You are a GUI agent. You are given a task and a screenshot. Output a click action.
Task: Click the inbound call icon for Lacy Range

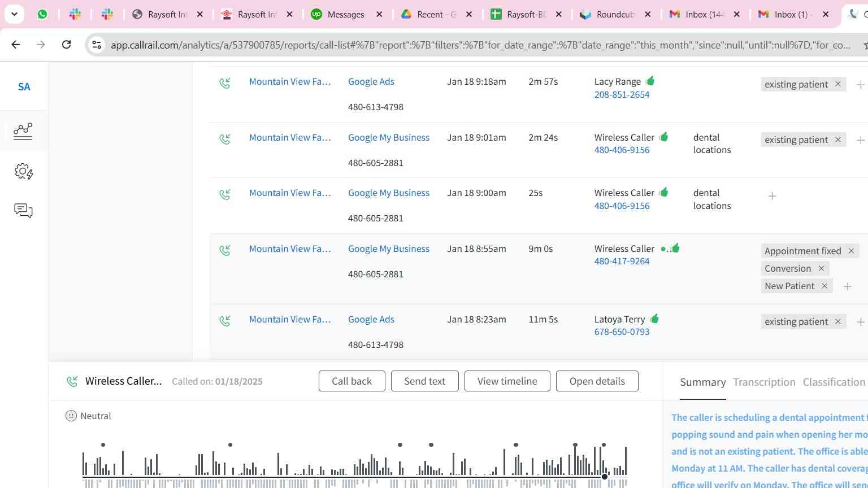(225, 83)
